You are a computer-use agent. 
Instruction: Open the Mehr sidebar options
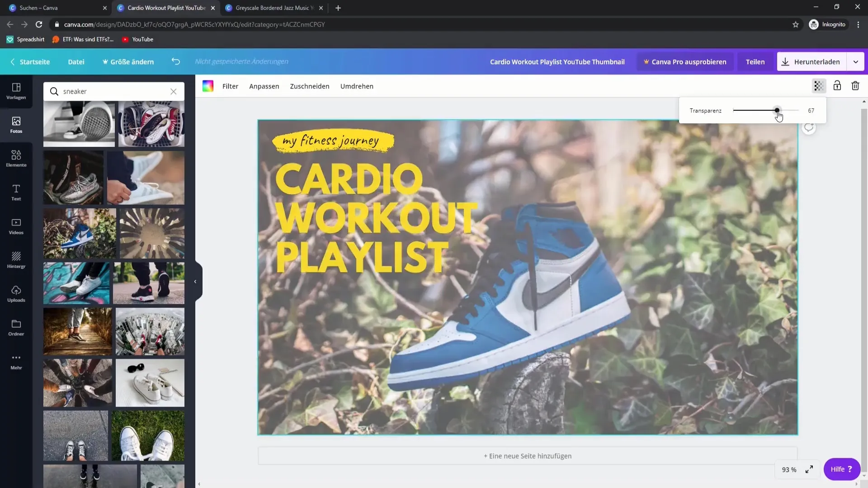pyautogui.click(x=16, y=362)
